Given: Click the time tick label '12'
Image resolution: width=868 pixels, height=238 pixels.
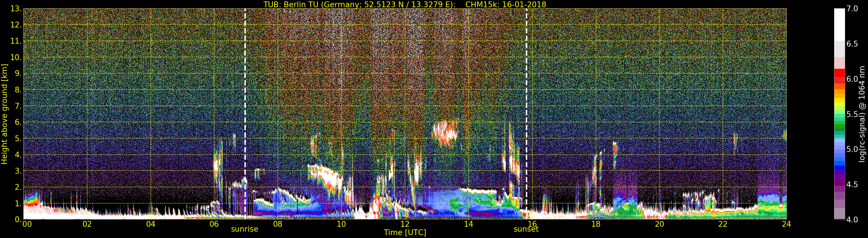Looking at the screenshot, I should tap(405, 224).
